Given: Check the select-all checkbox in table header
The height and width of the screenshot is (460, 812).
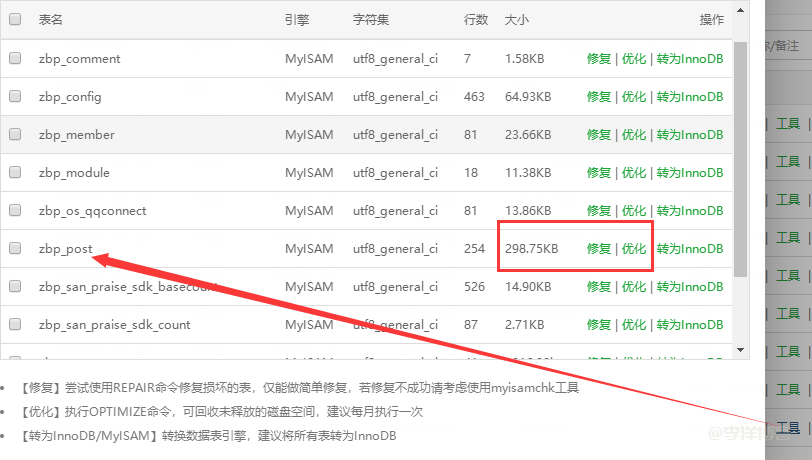Looking at the screenshot, I should pyautogui.click(x=15, y=20).
